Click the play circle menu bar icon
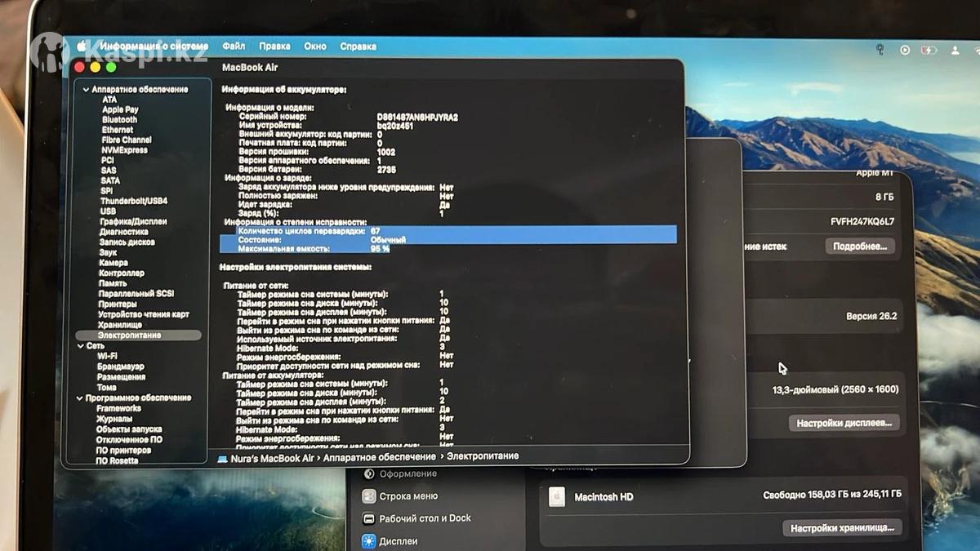This screenshot has height=551, width=980. point(905,50)
